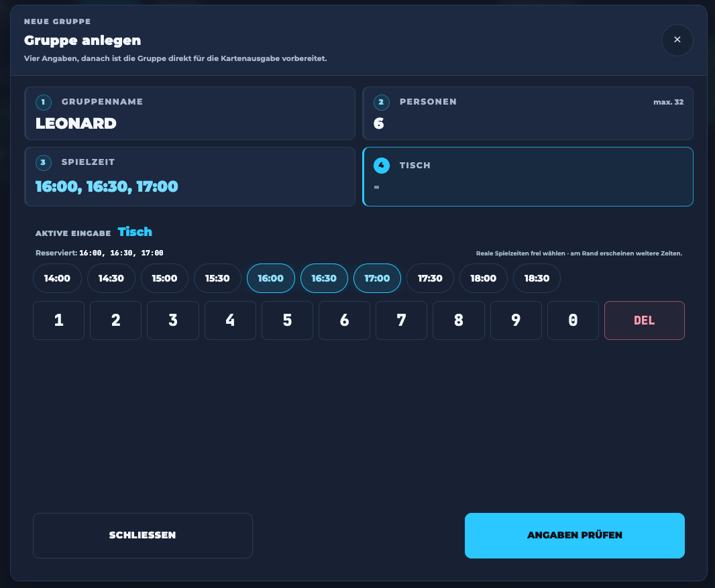
Task: Deselect the 17:00 time slot
Action: pyautogui.click(x=377, y=278)
